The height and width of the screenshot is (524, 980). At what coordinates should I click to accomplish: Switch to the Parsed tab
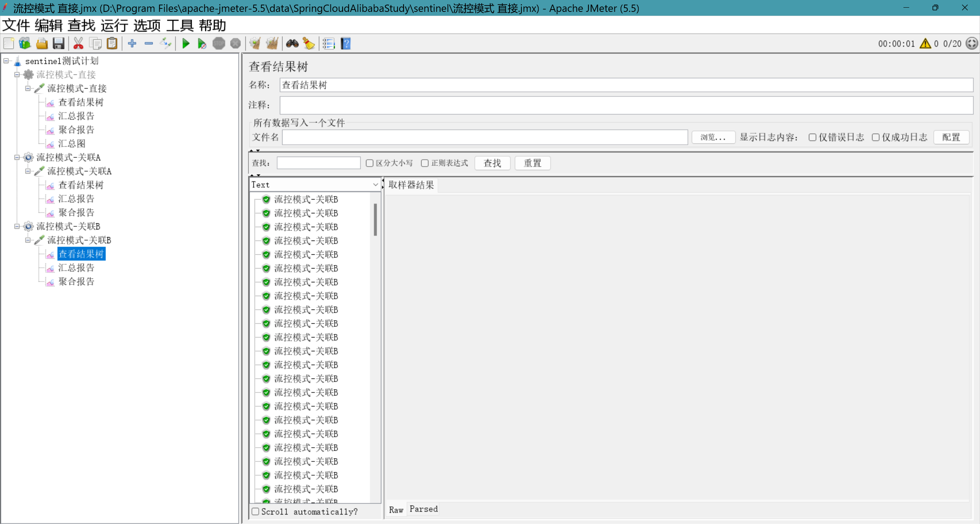[423, 509]
